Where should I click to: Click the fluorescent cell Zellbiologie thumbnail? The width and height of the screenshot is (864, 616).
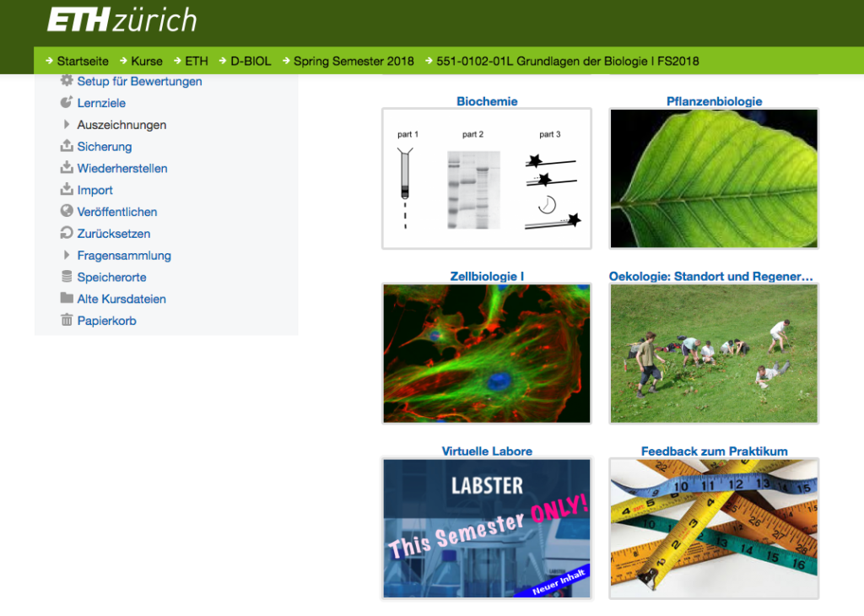click(x=487, y=354)
